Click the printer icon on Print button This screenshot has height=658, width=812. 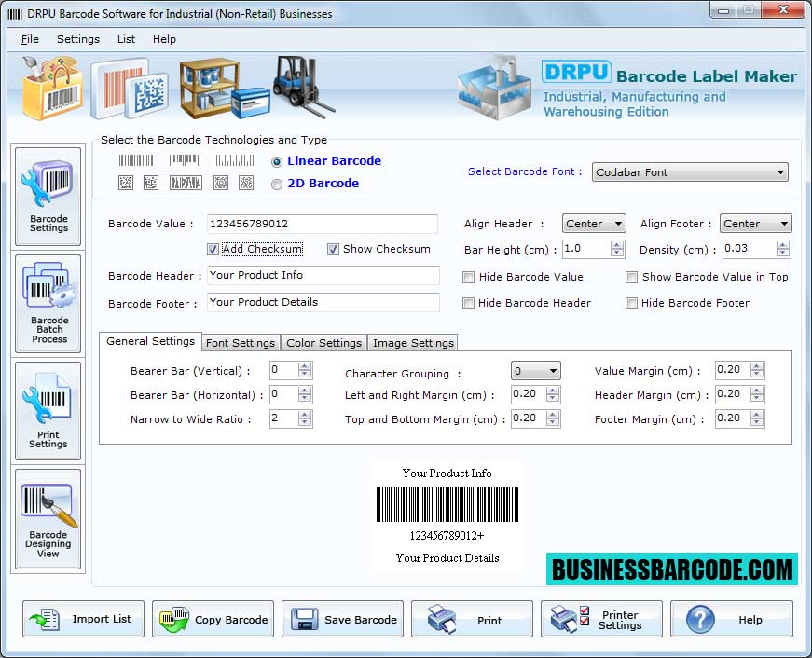[x=442, y=619]
